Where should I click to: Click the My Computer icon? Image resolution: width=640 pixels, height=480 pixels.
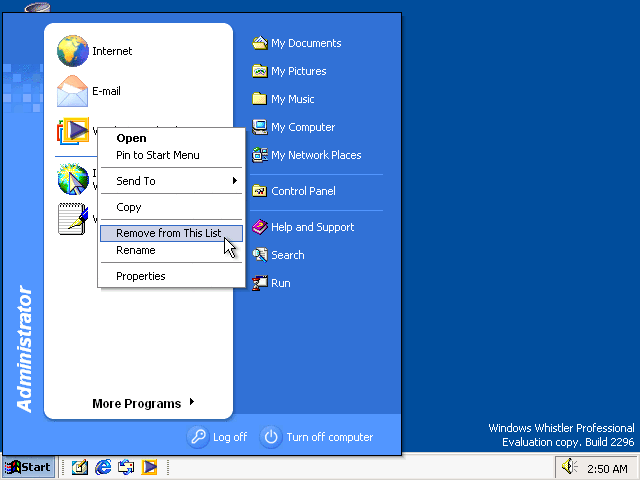pos(260,127)
